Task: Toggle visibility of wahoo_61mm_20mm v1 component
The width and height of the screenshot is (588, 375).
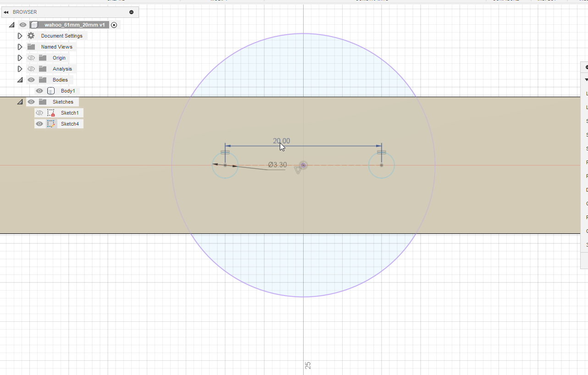Action: click(x=23, y=25)
